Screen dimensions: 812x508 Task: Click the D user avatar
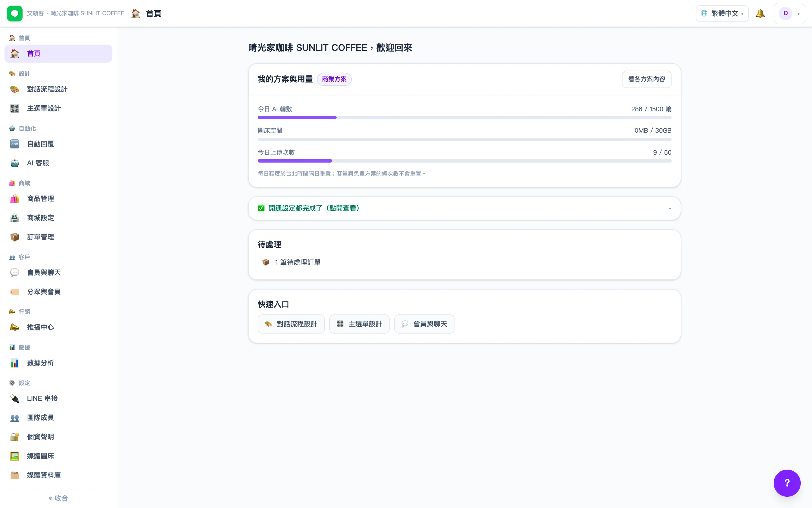(785, 14)
